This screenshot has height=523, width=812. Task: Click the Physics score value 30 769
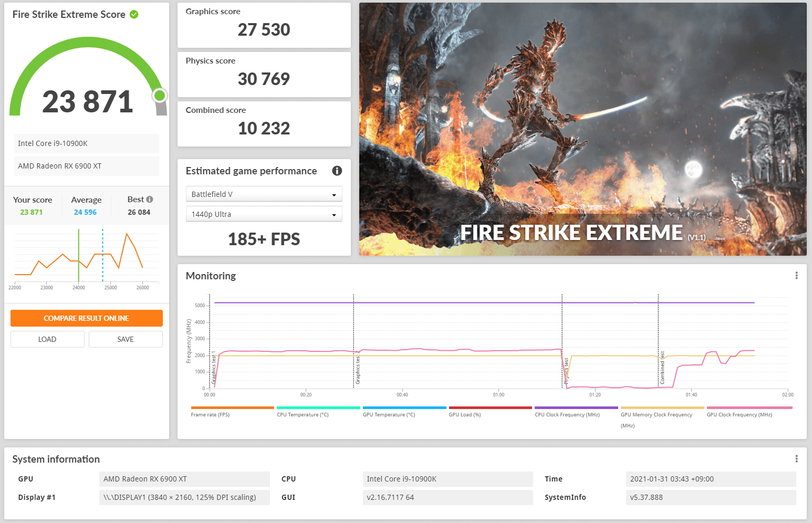(x=264, y=79)
